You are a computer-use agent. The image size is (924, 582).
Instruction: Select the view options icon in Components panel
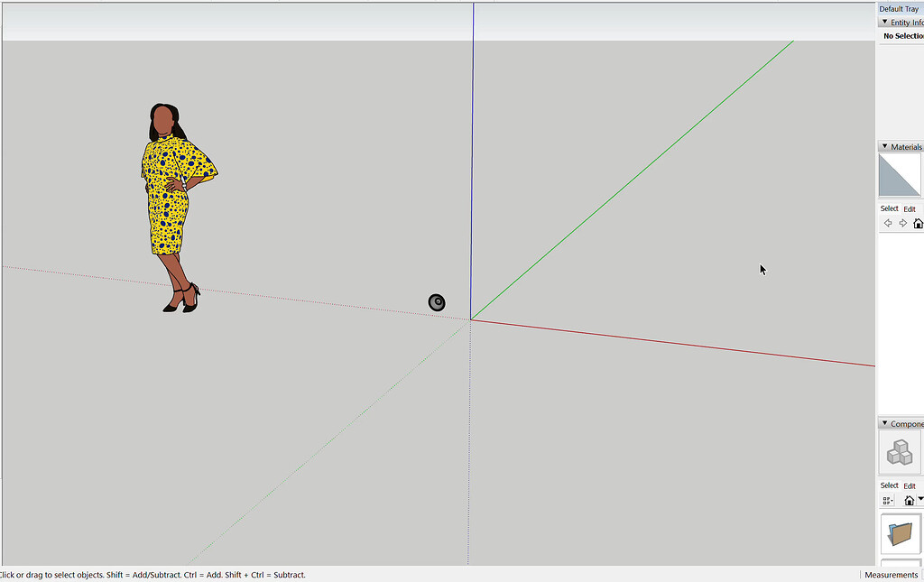888,500
